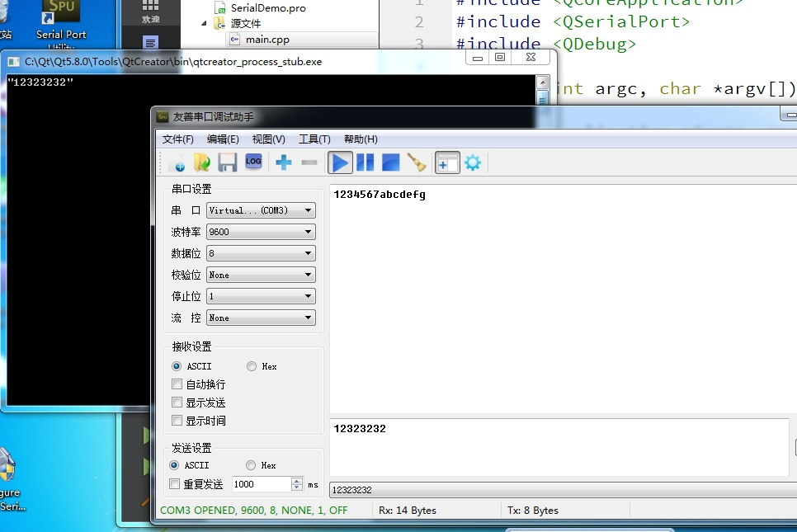Check the 显示时间 option
Image resolution: width=797 pixels, height=532 pixels.
click(x=177, y=420)
